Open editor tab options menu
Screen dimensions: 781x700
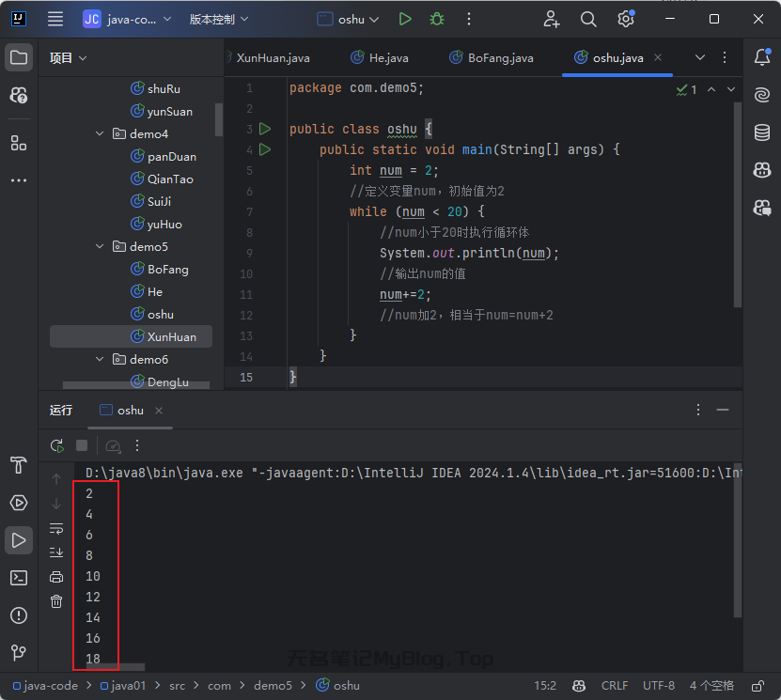click(x=725, y=57)
